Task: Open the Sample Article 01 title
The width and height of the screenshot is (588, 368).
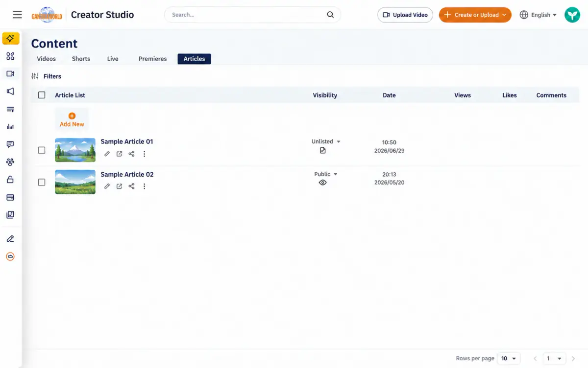Action: click(x=127, y=141)
